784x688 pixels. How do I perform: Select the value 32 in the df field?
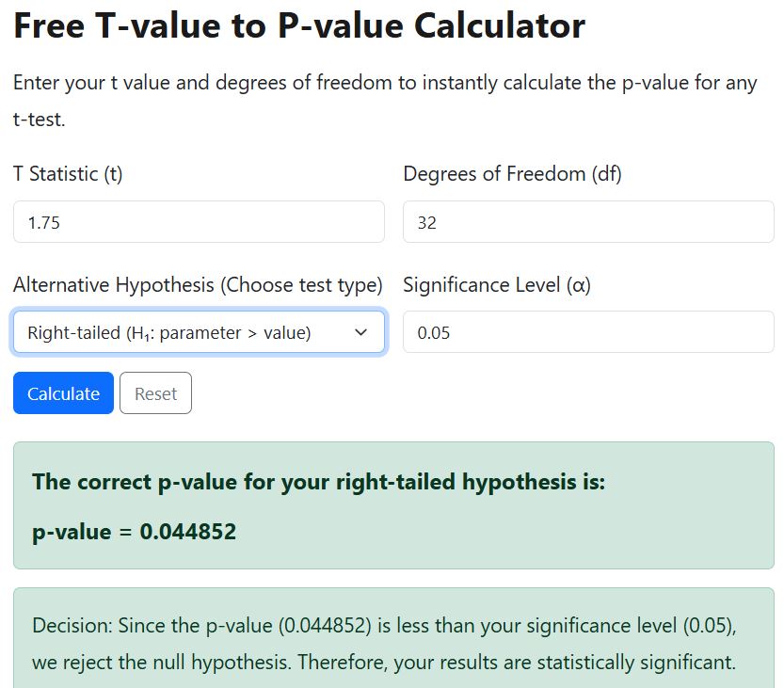tap(421, 221)
